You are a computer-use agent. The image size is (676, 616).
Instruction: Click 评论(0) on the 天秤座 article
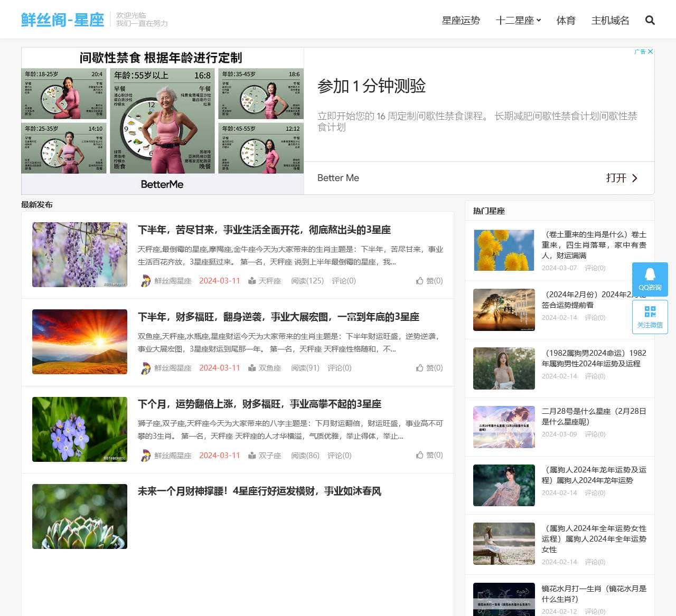tap(344, 281)
